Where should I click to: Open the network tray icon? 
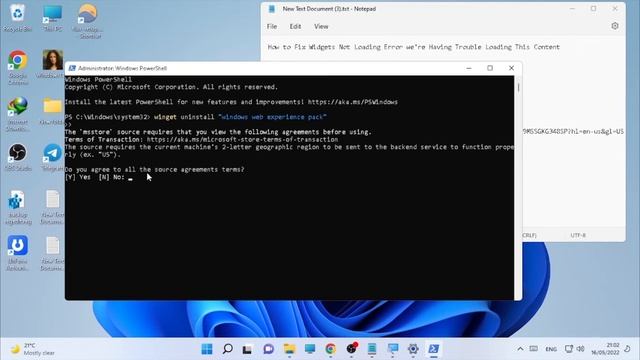[x=569, y=349]
